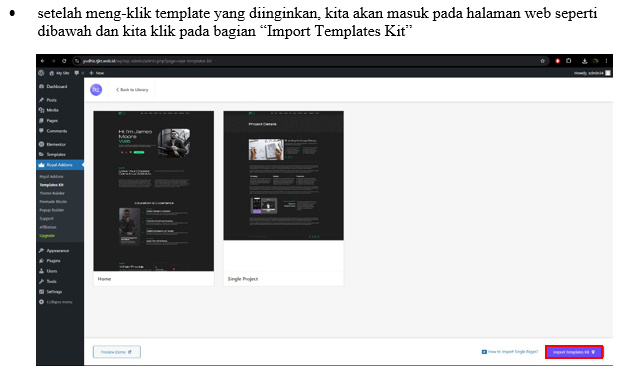The image size is (634, 376).
Task: Open the Home template thumbnail
Action: (154, 191)
